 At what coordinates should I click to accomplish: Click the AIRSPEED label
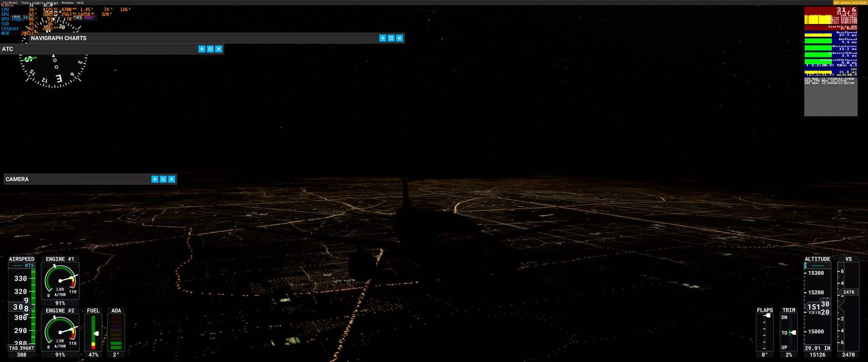click(x=22, y=259)
